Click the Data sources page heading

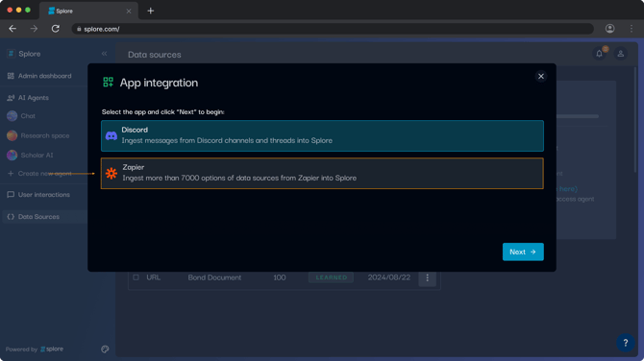(x=155, y=55)
